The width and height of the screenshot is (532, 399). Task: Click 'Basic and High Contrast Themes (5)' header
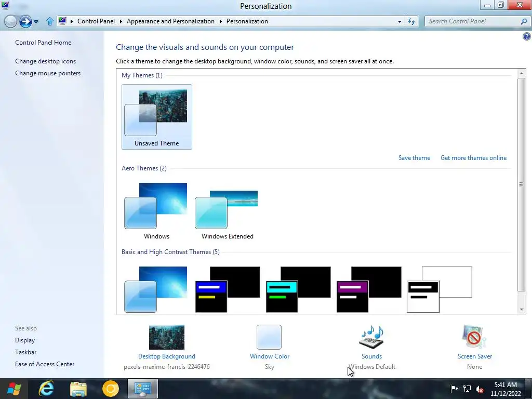tap(170, 252)
